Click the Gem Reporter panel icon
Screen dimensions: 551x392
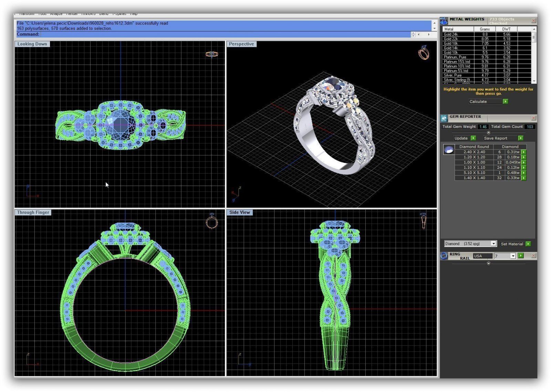click(x=444, y=118)
